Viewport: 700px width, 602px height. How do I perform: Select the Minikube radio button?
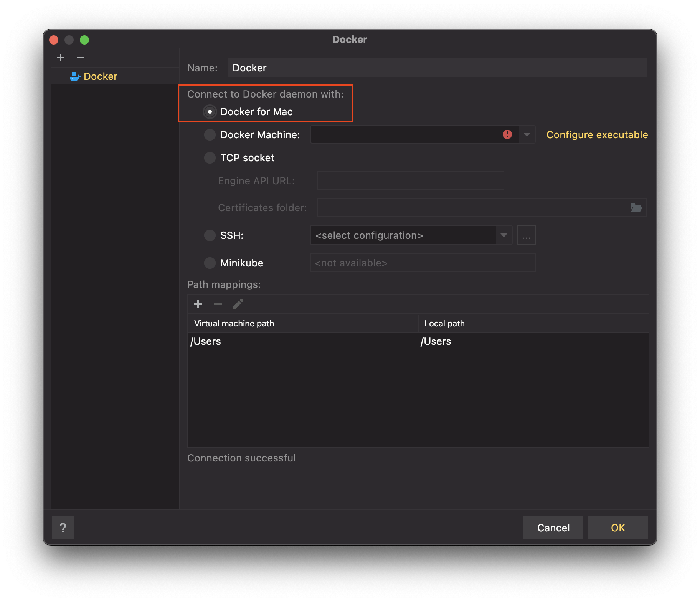pyautogui.click(x=210, y=263)
